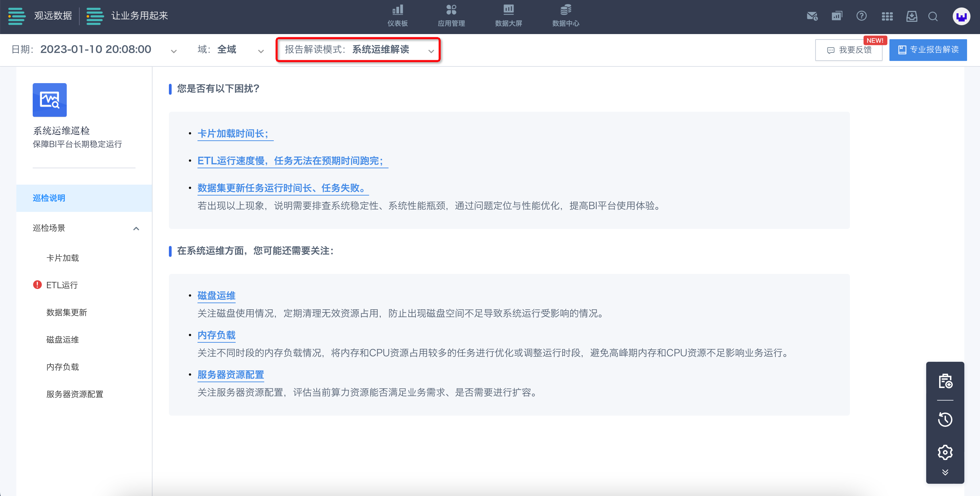Click 保障BI平台长期稳定运行 subtitle text
Viewport: 980px width, 496px height.
[77, 144]
